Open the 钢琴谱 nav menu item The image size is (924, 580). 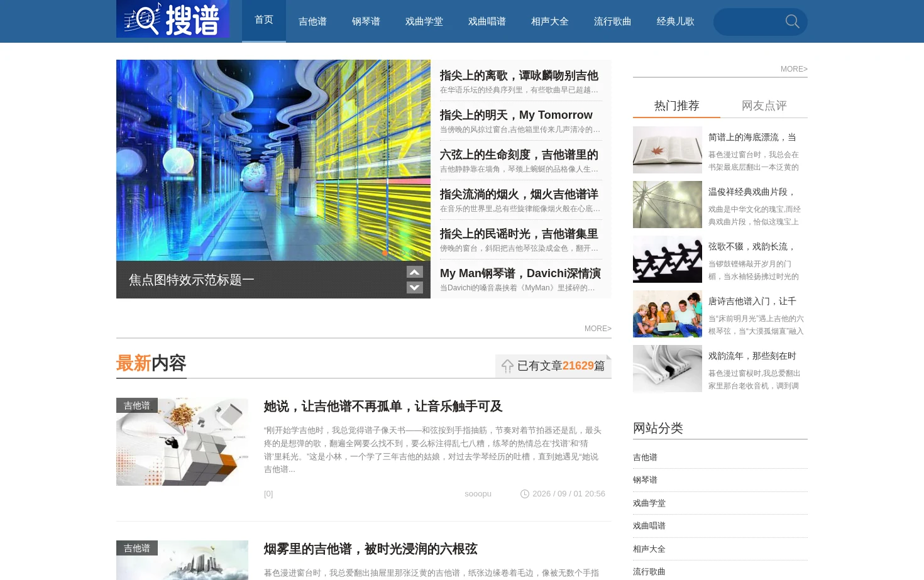(366, 21)
